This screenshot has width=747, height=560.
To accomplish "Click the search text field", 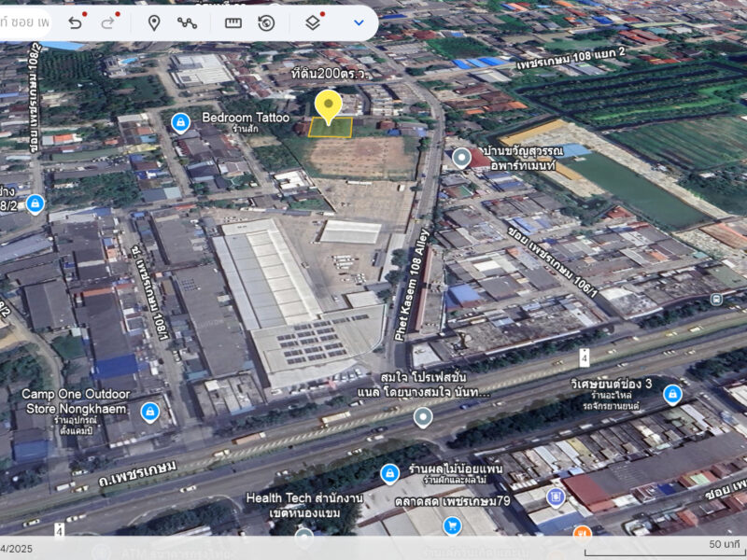I will click(x=28, y=22).
